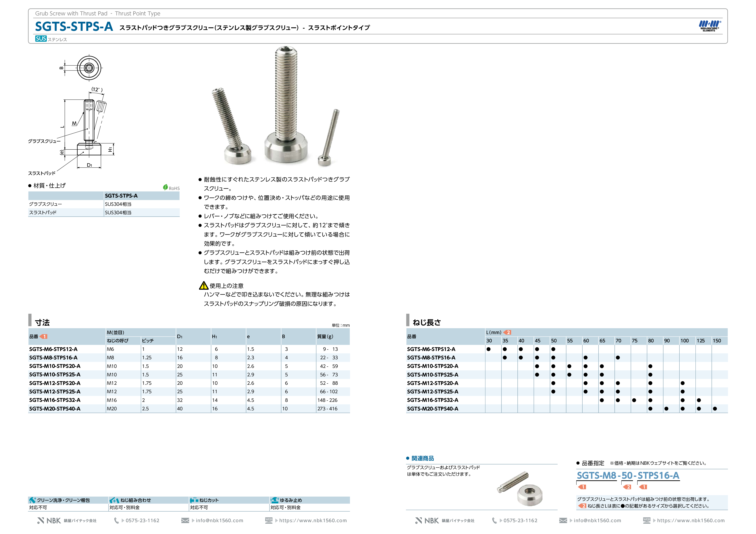Click the Man+Machine Elements logo
The width and height of the screenshot is (756, 534).
[x=709, y=26]
